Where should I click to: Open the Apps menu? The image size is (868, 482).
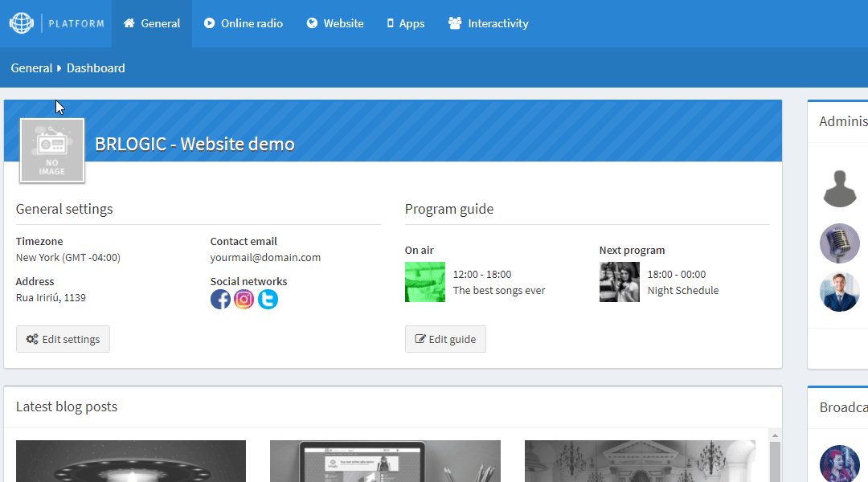pyautogui.click(x=406, y=23)
